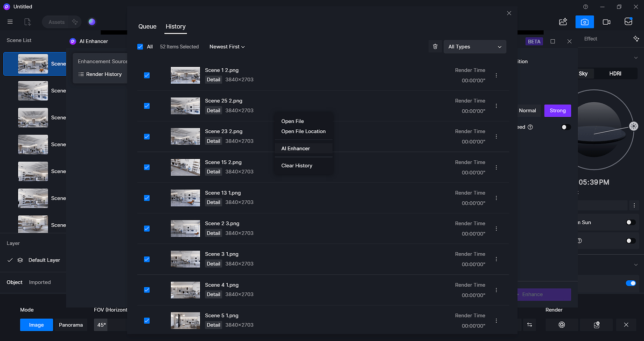
Task: Open the render queue inbox icon
Action: click(629, 22)
